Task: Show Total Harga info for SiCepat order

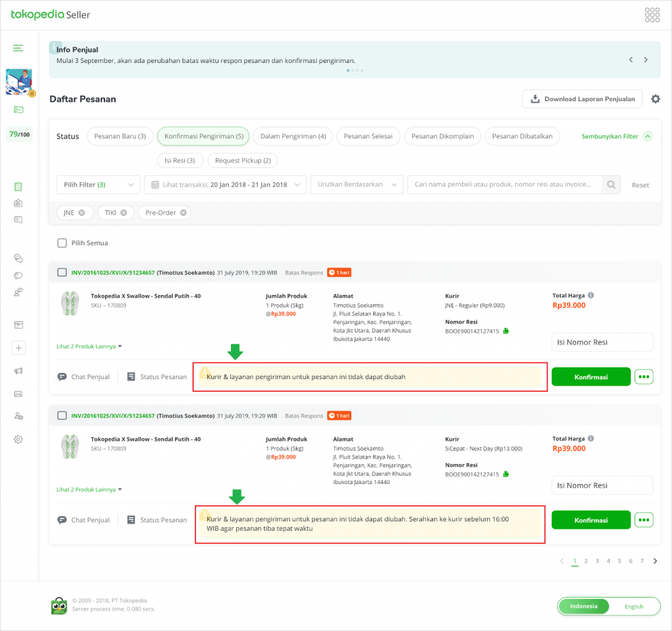Action: (x=591, y=438)
